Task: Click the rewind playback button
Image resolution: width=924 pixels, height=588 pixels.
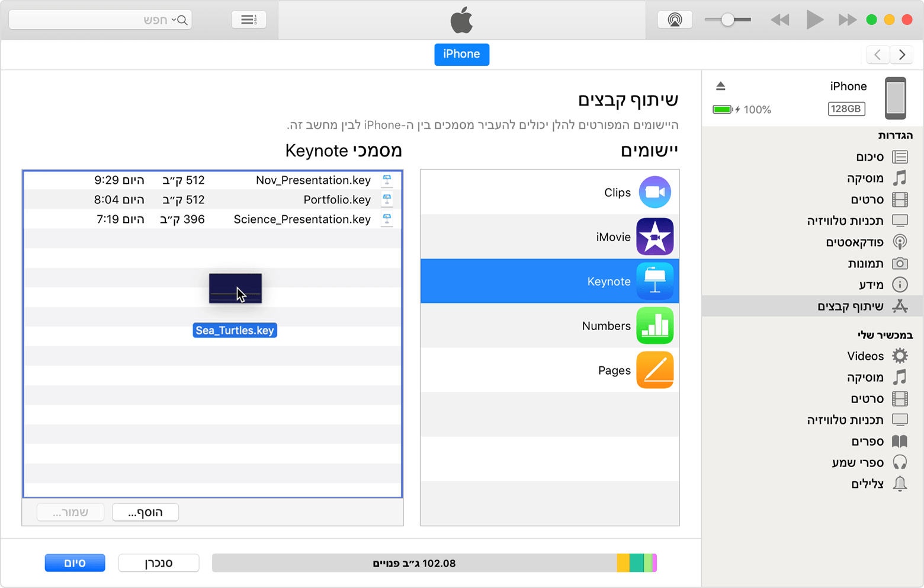Action: click(x=779, y=20)
